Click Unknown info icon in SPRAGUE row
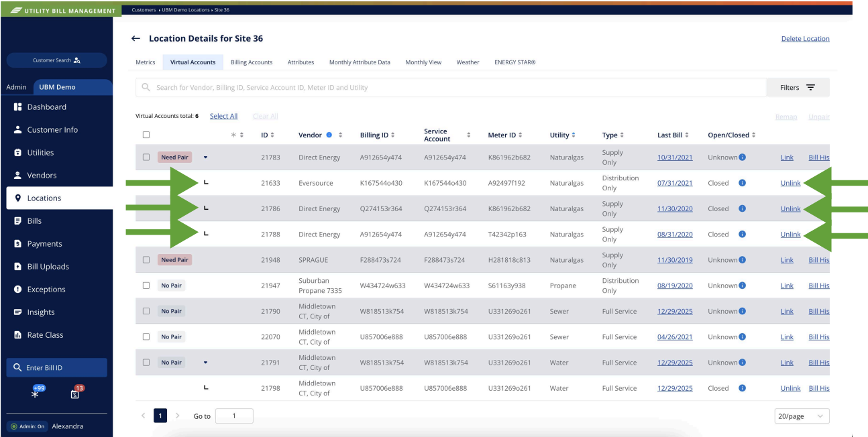The height and width of the screenshot is (437, 868). click(x=742, y=260)
